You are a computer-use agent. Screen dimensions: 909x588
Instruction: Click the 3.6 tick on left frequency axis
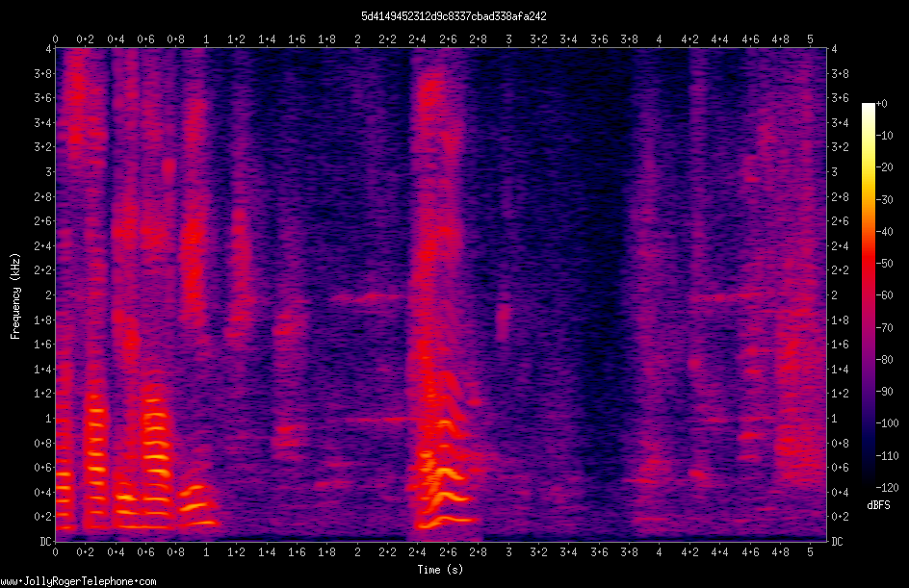click(42, 98)
